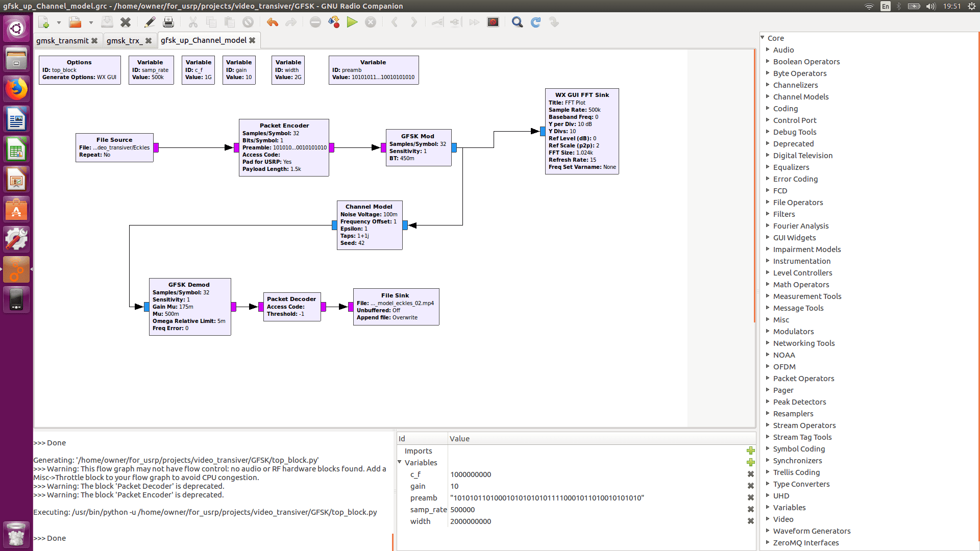Save the current flow graph
Viewport: 980px width, 551px height.
click(107, 22)
